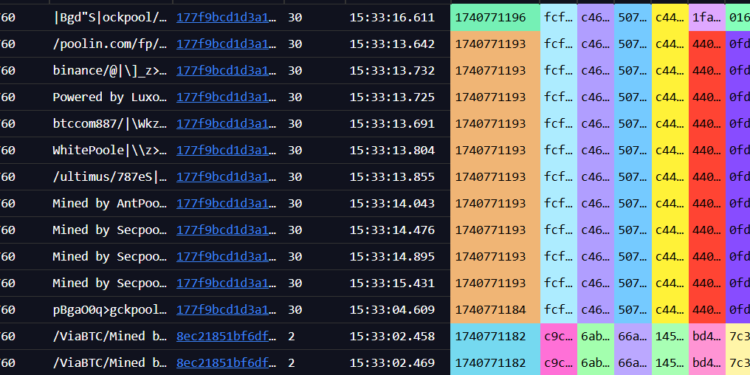This screenshot has width=750, height=375.
Task: Open the first 8ec21851bf6df link for ViaBTC
Action: coord(226,336)
